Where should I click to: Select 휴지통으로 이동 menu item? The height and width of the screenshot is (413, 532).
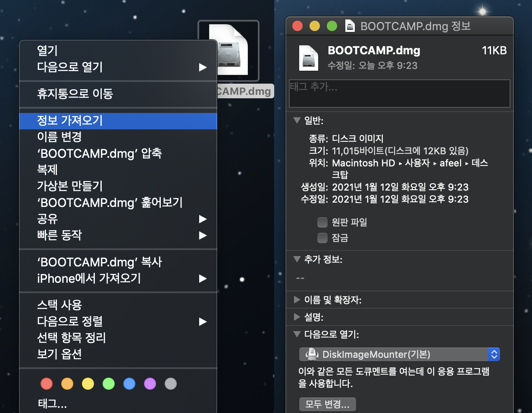click(118, 94)
